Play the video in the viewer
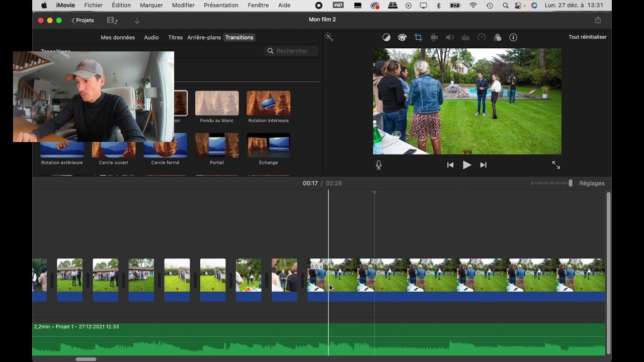 click(x=467, y=165)
